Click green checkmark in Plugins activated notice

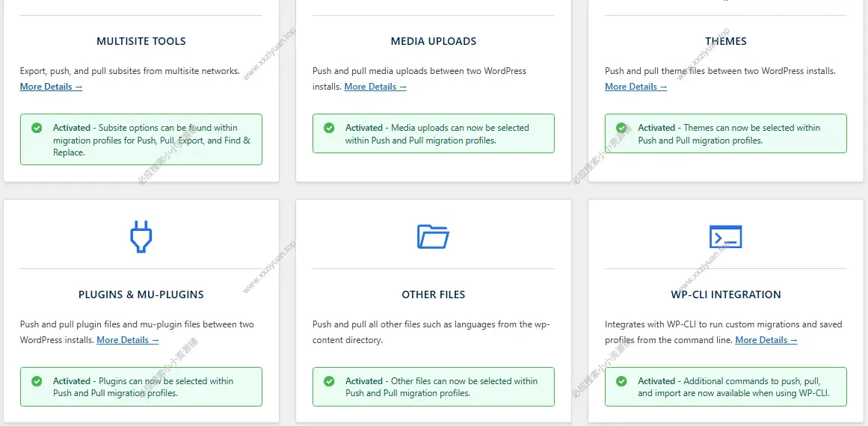click(37, 381)
